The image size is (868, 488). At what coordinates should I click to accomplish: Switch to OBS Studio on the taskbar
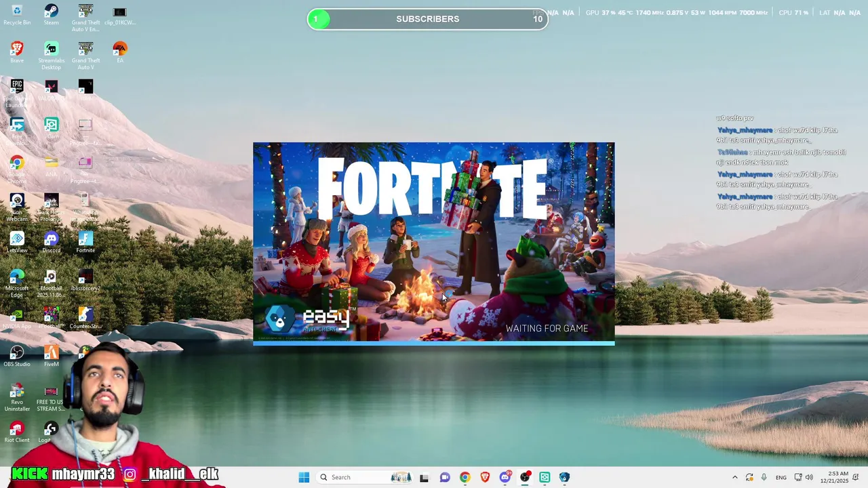[525, 477]
